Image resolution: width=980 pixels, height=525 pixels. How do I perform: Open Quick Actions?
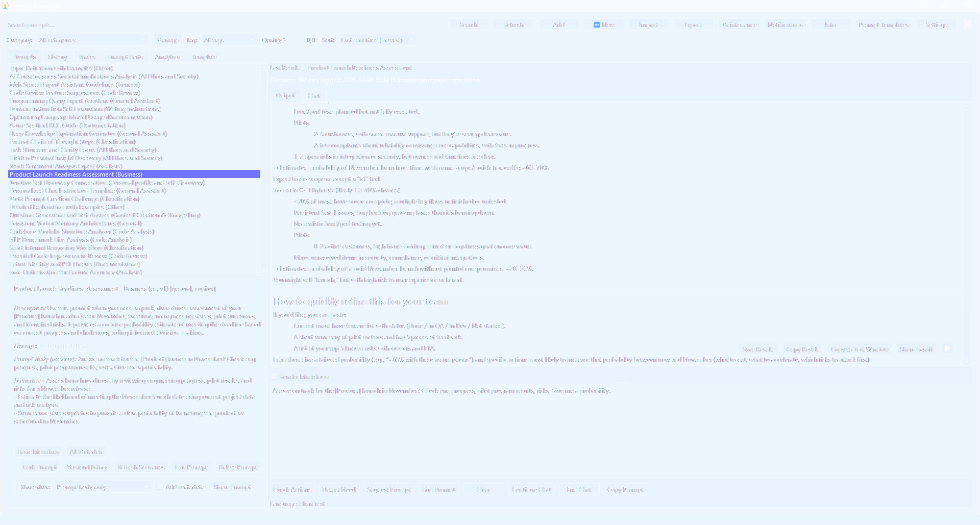[292, 489]
